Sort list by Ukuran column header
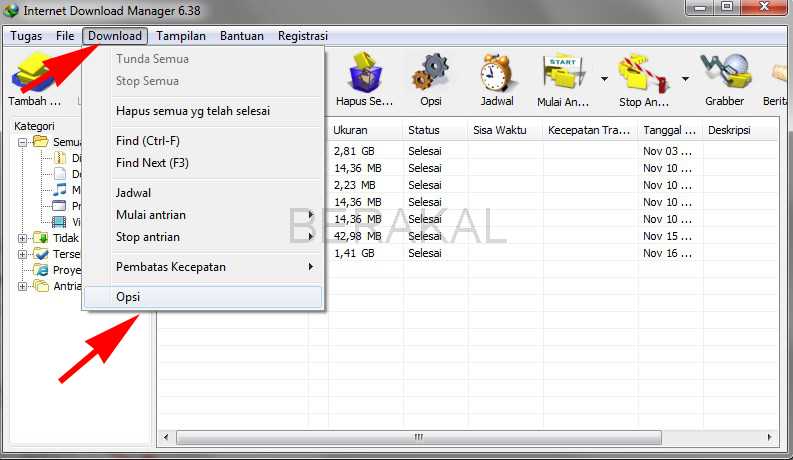The image size is (793, 460). click(x=364, y=130)
